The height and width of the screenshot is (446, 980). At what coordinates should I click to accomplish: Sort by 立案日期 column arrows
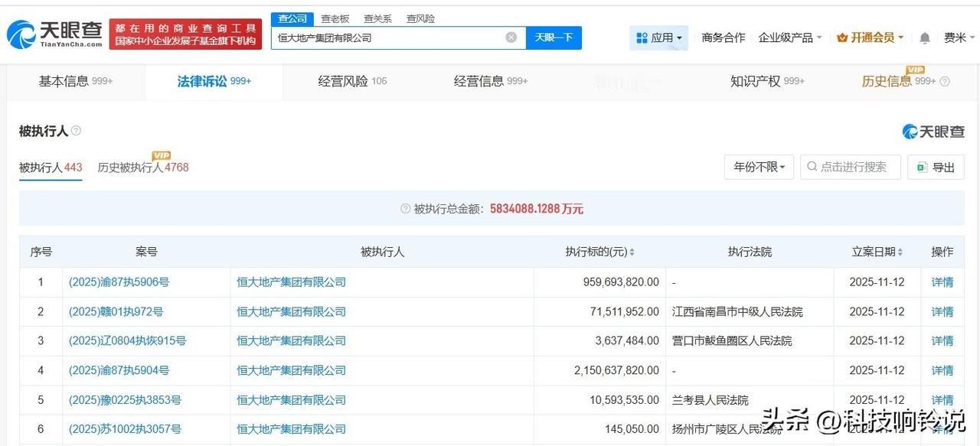point(900,252)
